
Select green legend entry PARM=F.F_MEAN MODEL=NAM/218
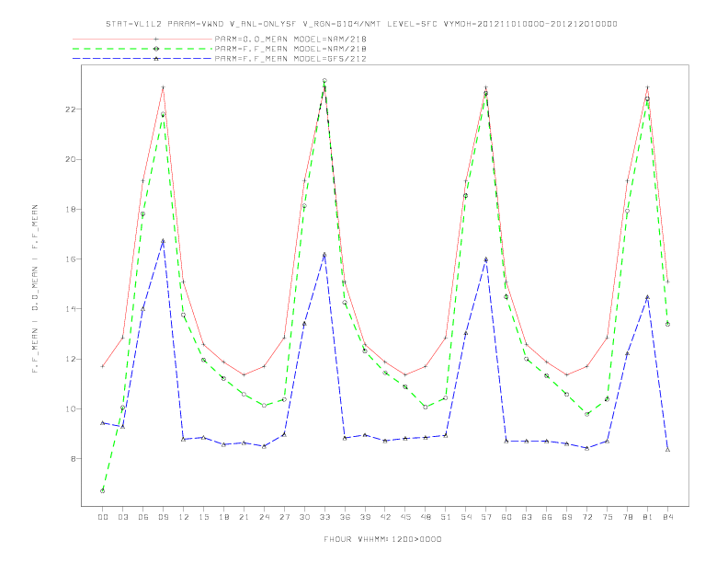(290, 49)
